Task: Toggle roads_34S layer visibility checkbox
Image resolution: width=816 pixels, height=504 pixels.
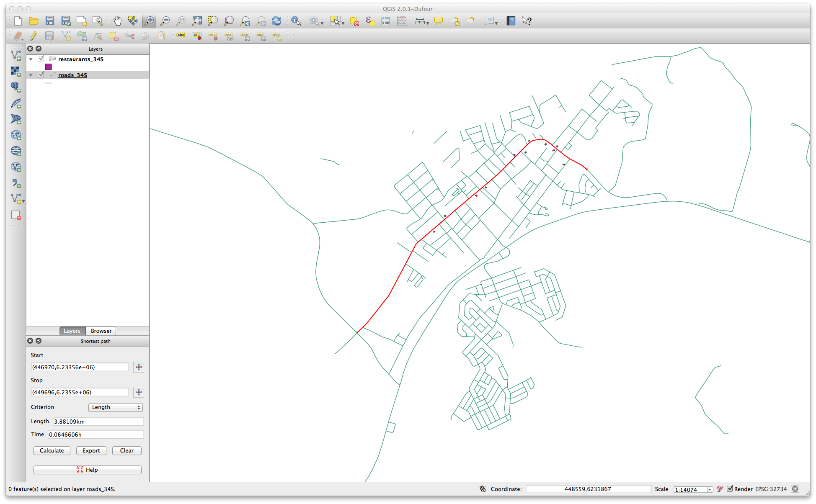Action: (x=41, y=75)
